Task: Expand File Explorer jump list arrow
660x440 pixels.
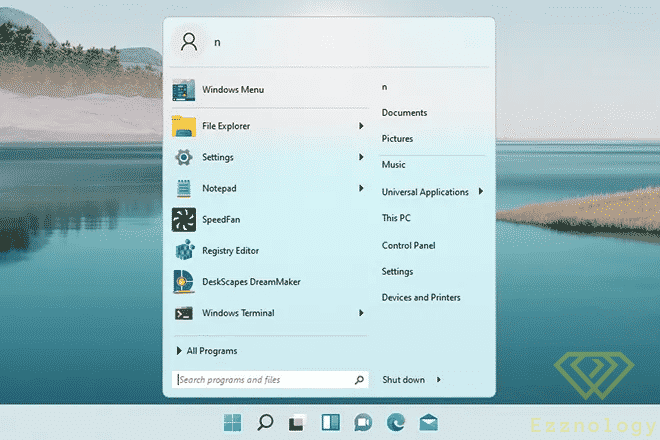Action: tap(361, 126)
